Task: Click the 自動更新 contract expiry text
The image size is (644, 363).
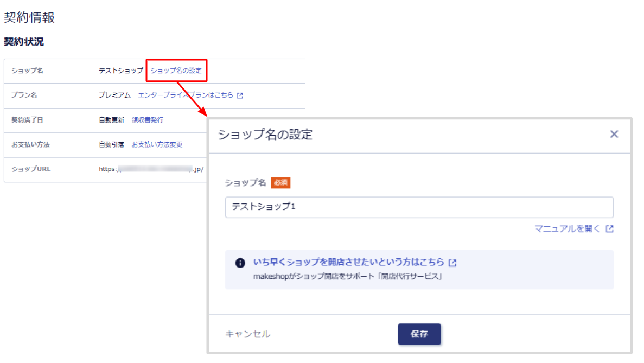Action: pyautogui.click(x=111, y=120)
